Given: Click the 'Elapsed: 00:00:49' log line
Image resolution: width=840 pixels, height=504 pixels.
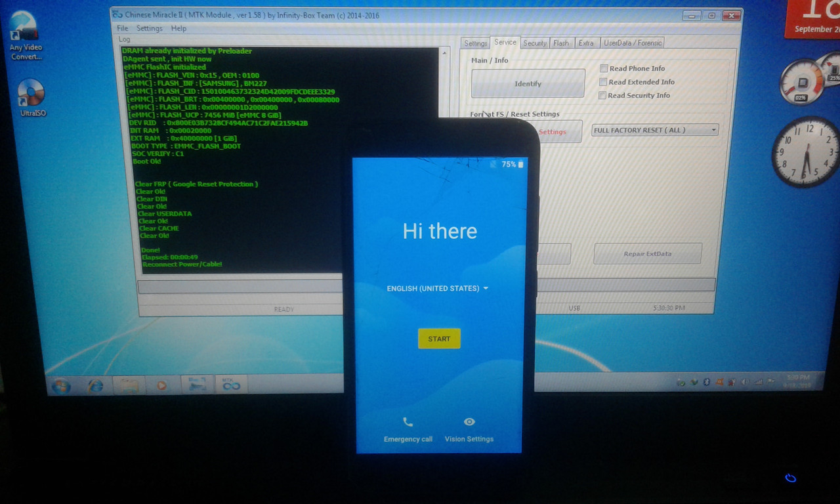Looking at the screenshot, I should (x=170, y=257).
